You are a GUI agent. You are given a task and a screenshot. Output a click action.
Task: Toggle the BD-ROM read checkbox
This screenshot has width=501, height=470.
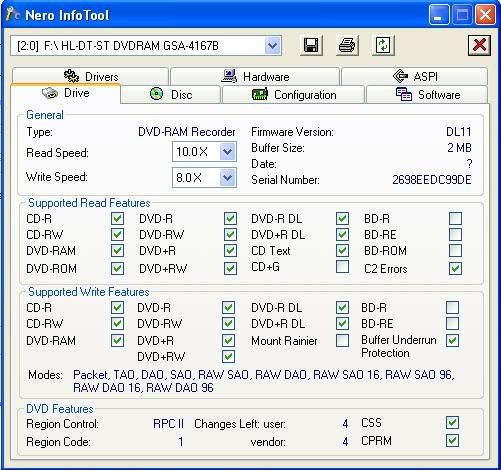coord(455,250)
